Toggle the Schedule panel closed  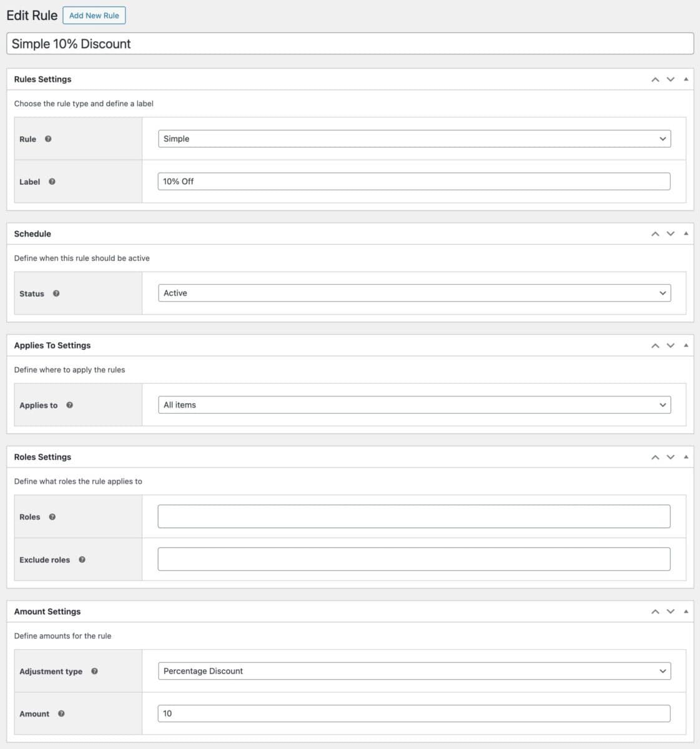686,233
